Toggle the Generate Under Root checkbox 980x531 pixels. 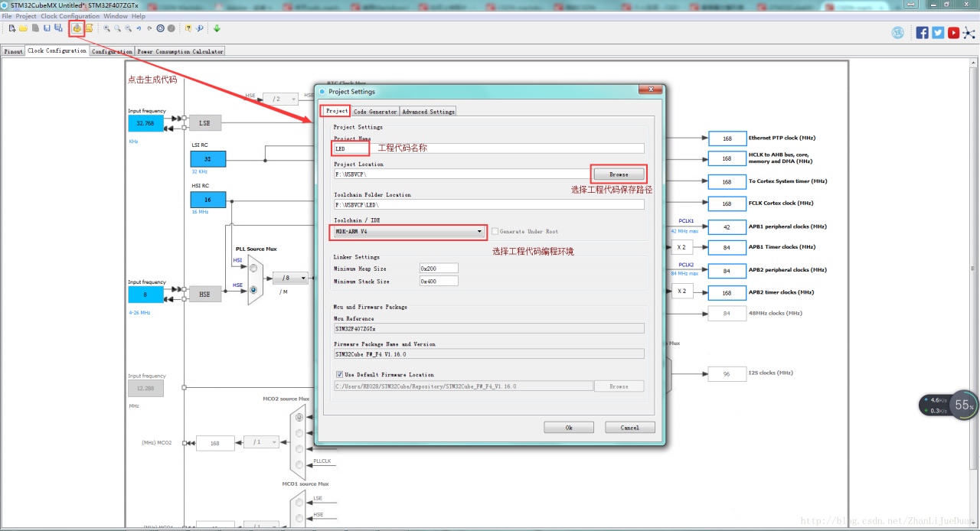(495, 231)
